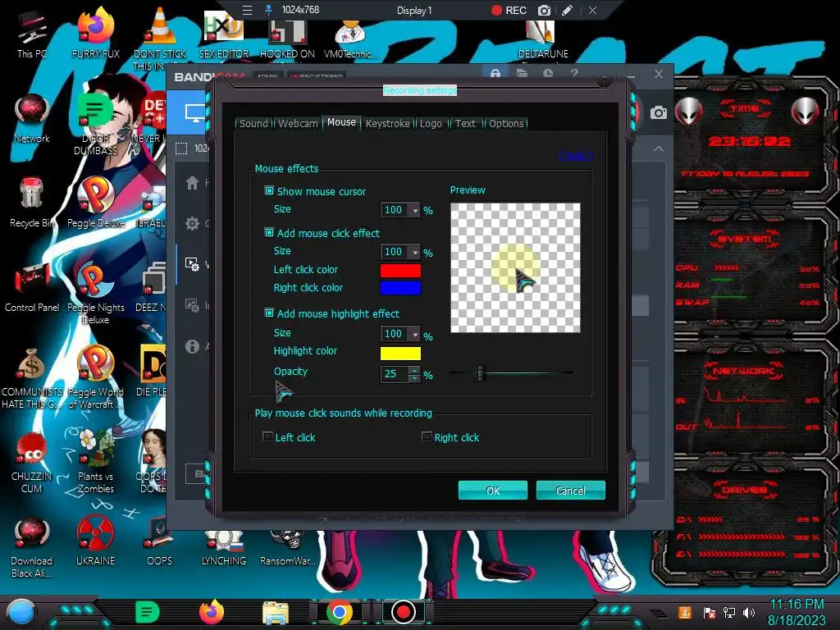Click the 1024x768 resolution text in top bar
The image size is (840, 630).
300,10
